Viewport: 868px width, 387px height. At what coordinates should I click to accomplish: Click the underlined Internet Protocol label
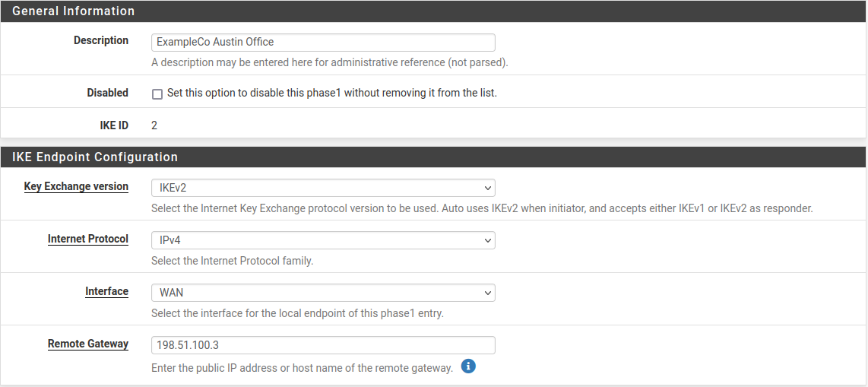[x=87, y=239]
